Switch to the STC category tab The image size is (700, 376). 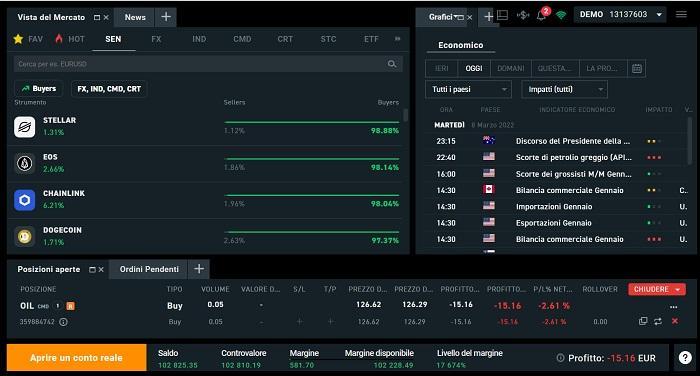coord(328,39)
